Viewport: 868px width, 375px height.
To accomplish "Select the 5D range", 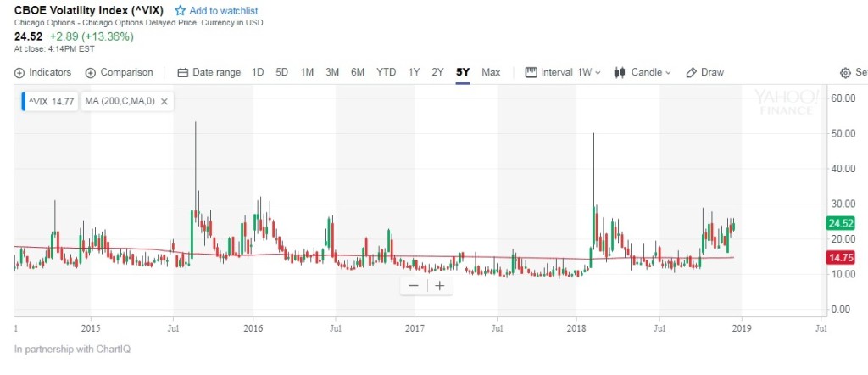I will coord(281,72).
